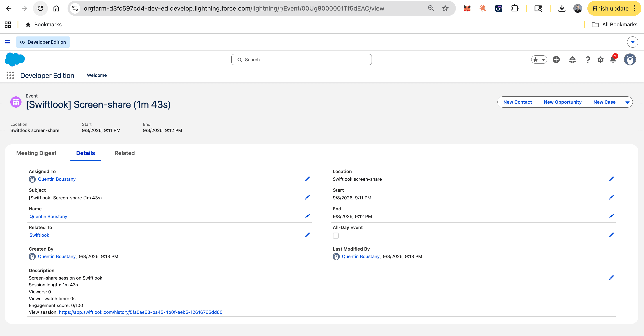The image size is (644, 336).
Task: Open the Welcome navigation tab
Action: pos(97,75)
